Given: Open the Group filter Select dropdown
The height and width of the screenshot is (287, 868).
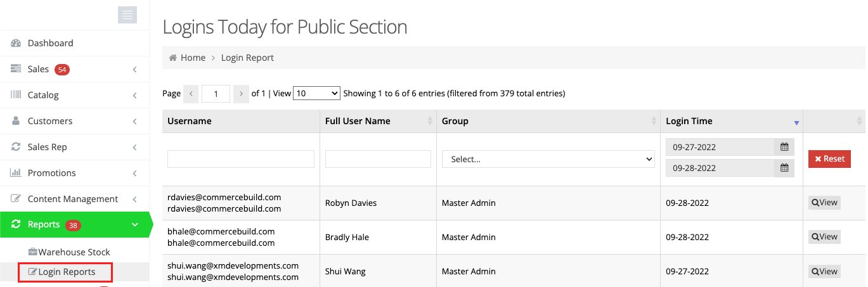Looking at the screenshot, I should (x=548, y=160).
